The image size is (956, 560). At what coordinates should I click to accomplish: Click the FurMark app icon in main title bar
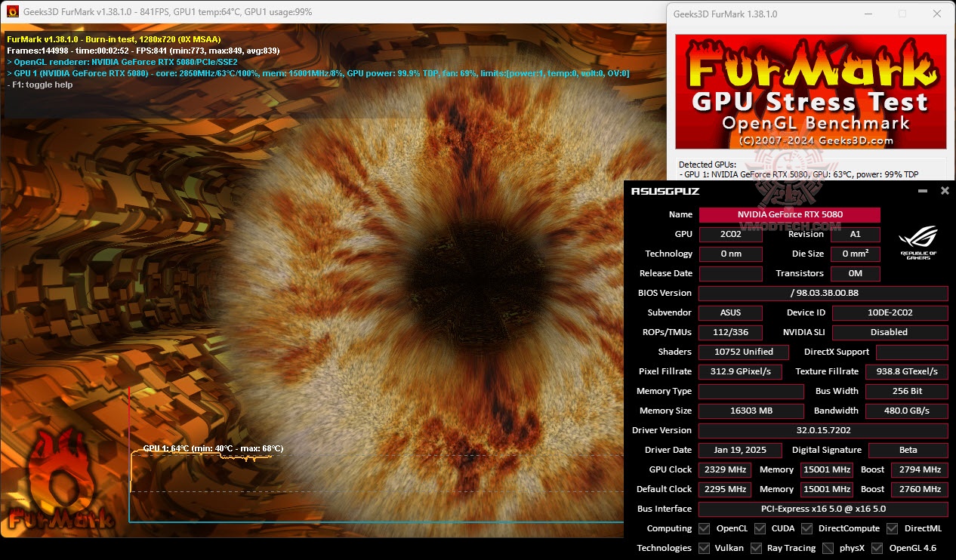[11, 11]
